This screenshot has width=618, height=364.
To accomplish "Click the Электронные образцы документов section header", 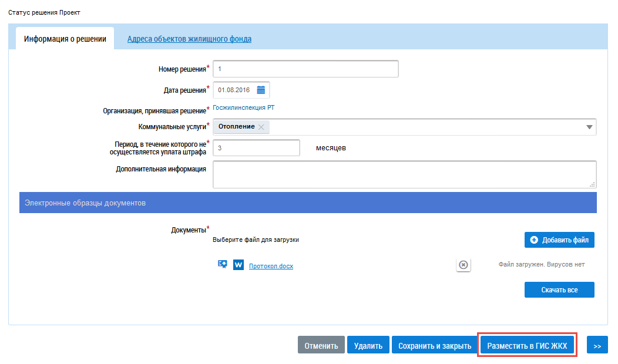I will click(308, 203).
